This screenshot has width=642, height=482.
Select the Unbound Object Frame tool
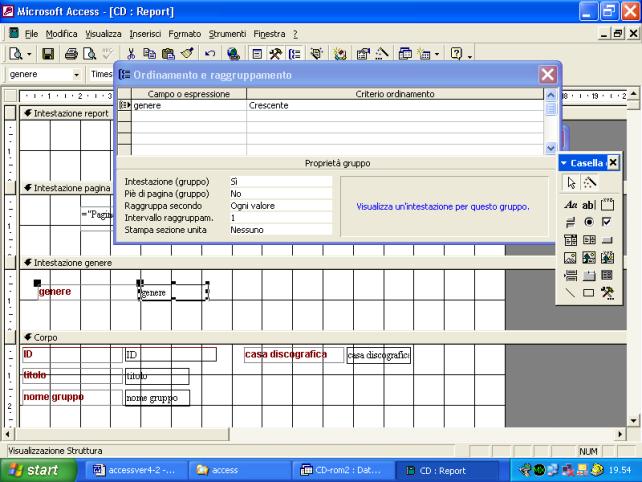[x=588, y=258]
